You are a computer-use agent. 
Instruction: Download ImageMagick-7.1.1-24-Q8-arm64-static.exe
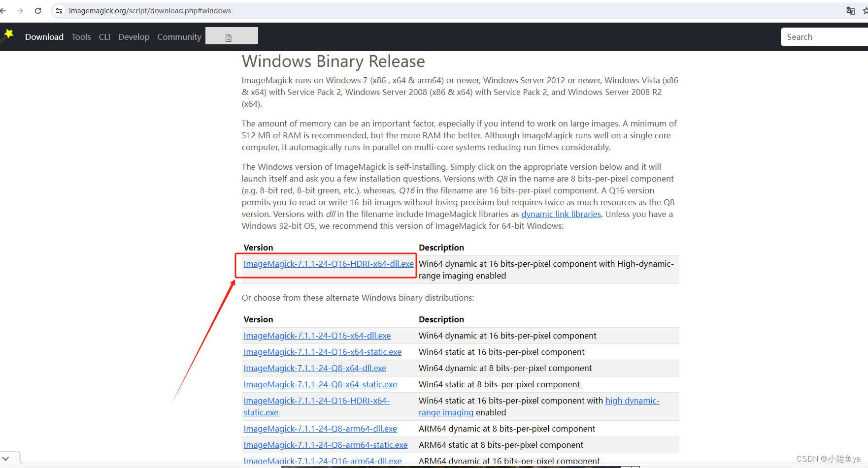(x=326, y=445)
